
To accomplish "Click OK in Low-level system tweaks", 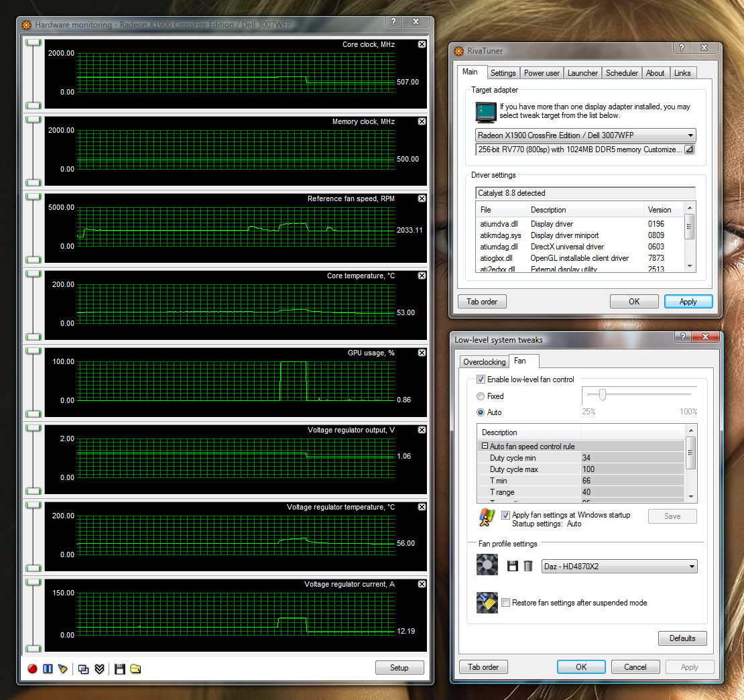I will 580,667.
